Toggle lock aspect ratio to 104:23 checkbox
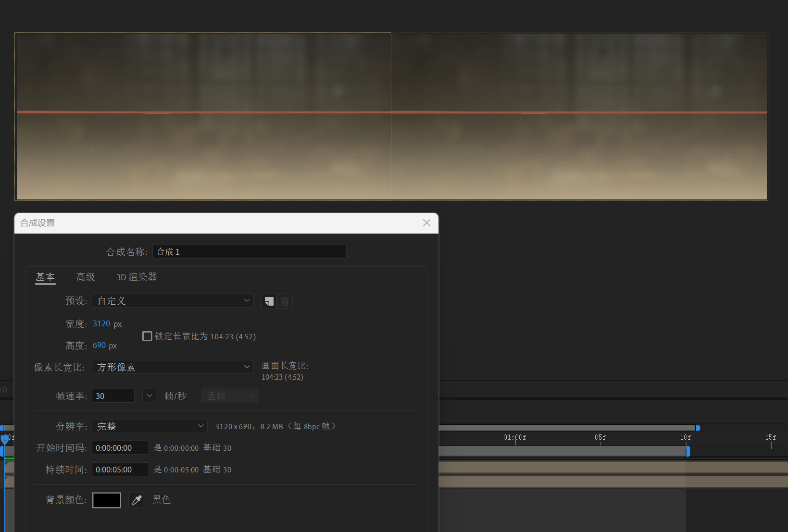This screenshot has height=532, width=788. tap(147, 336)
